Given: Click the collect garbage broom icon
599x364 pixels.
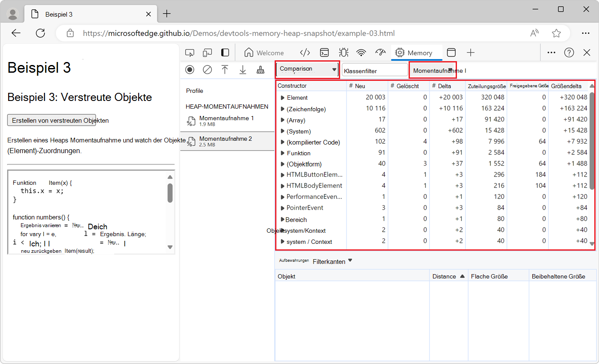Looking at the screenshot, I should [x=260, y=70].
